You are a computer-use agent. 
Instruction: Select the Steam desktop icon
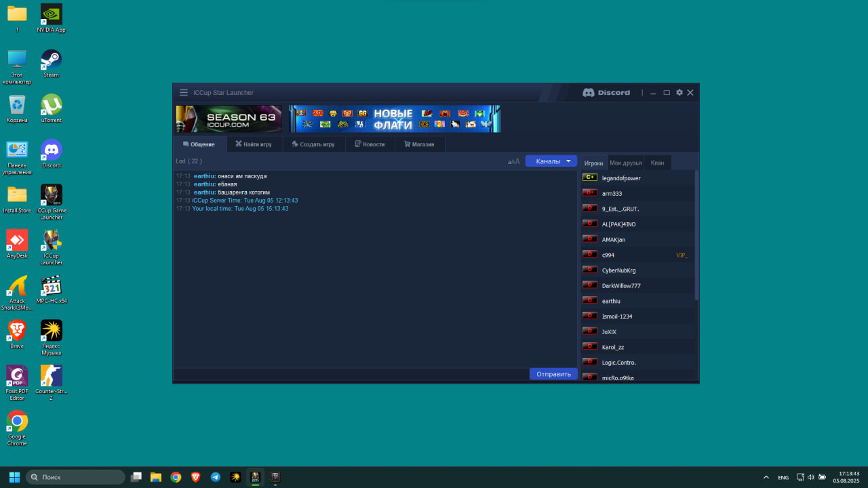pos(52,64)
